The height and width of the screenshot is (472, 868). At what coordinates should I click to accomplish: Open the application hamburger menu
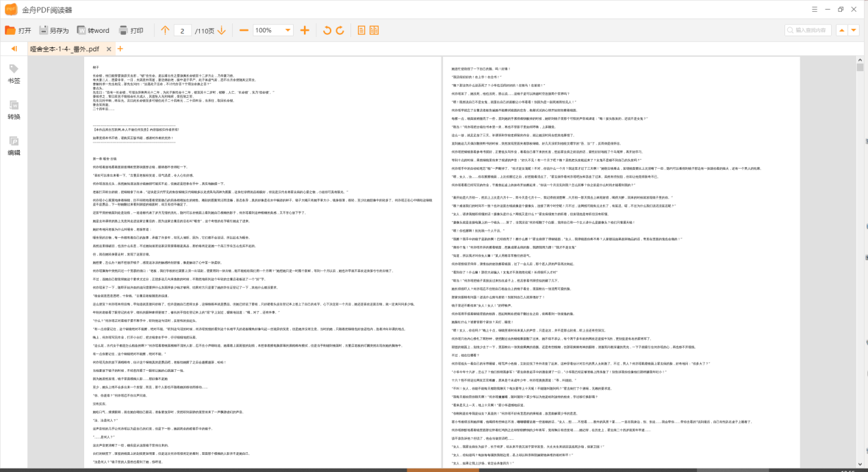click(x=814, y=8)
